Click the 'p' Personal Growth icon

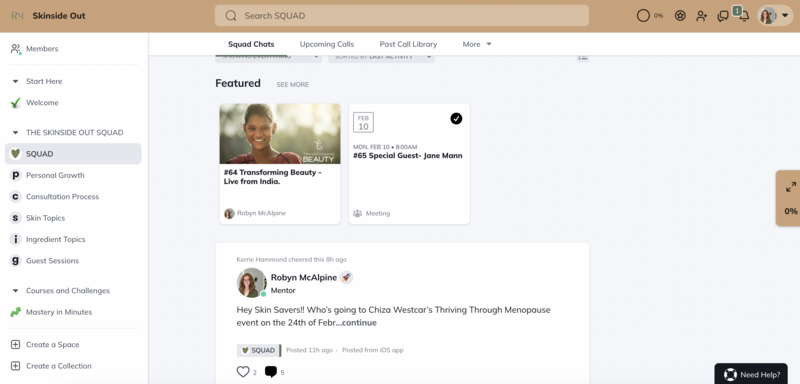(x=15, y=175)
